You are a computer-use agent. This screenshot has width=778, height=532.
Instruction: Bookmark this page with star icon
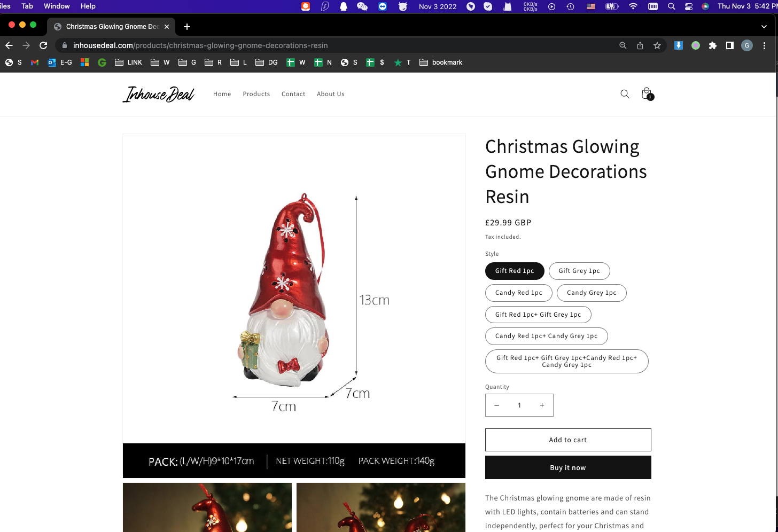click(x=657, y=45)
